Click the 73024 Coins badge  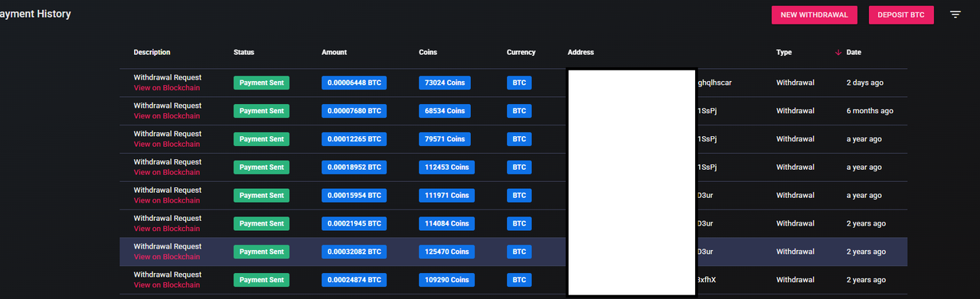[x=445, y=83]
